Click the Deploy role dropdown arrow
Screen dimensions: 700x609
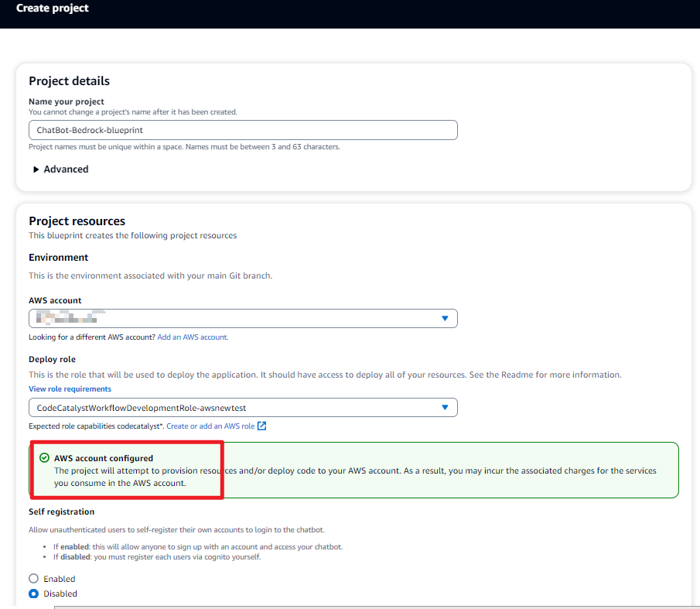pos(445,407)
